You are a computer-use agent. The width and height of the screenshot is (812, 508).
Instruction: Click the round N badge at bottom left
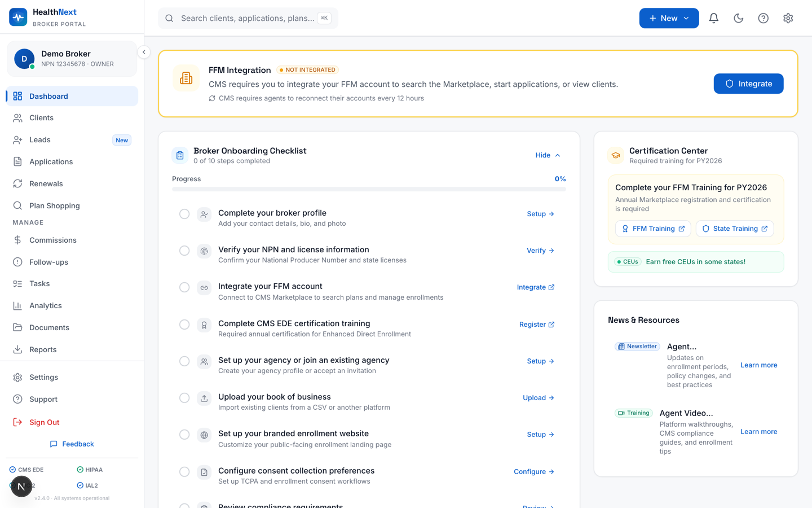pyautogui.click(x=21, y=487)
